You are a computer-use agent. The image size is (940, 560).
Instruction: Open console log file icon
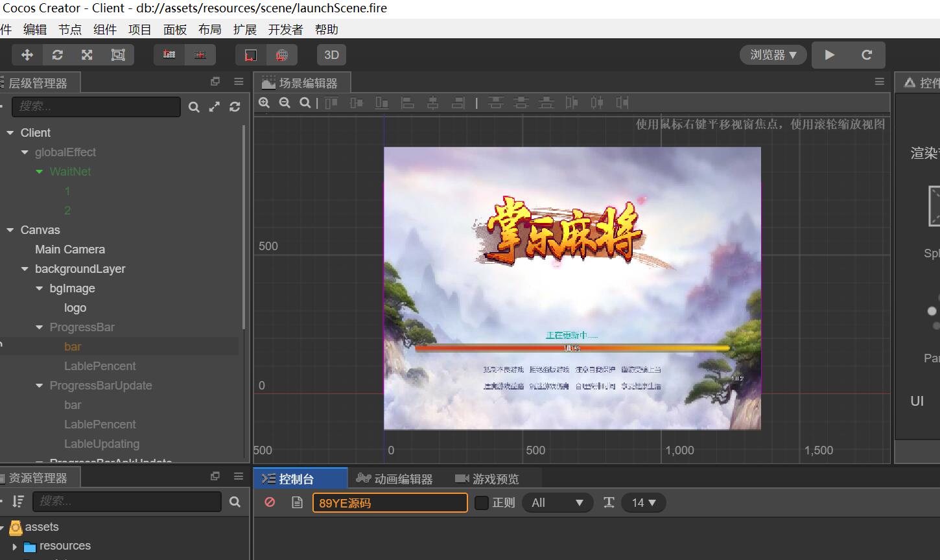297,502
